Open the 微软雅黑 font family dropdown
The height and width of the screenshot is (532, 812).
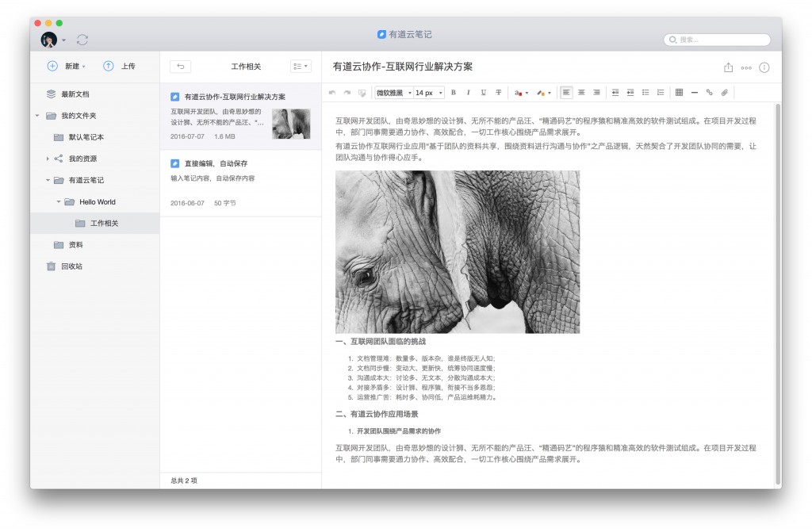point(393,93)
